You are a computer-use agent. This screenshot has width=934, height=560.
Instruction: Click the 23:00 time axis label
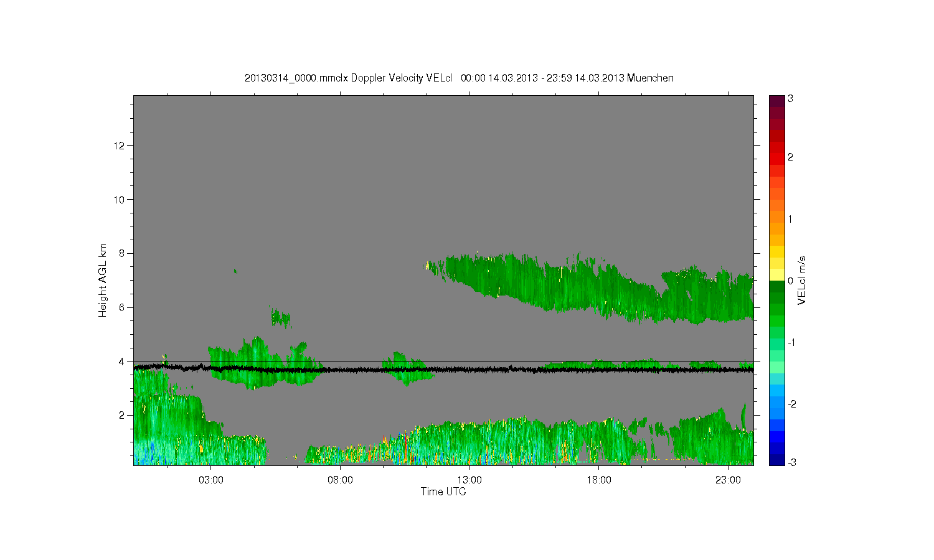coord(728,480)
